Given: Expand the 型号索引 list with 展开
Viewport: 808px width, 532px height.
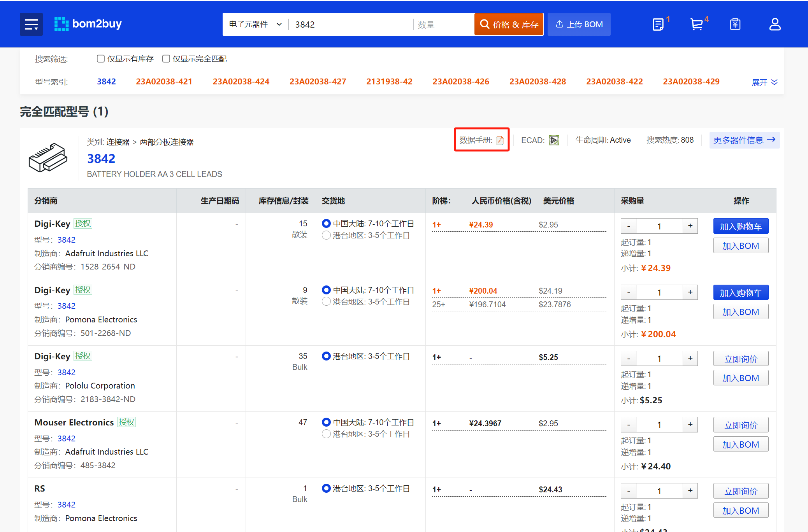Looking at the screenshot, I should pos(764,82).
